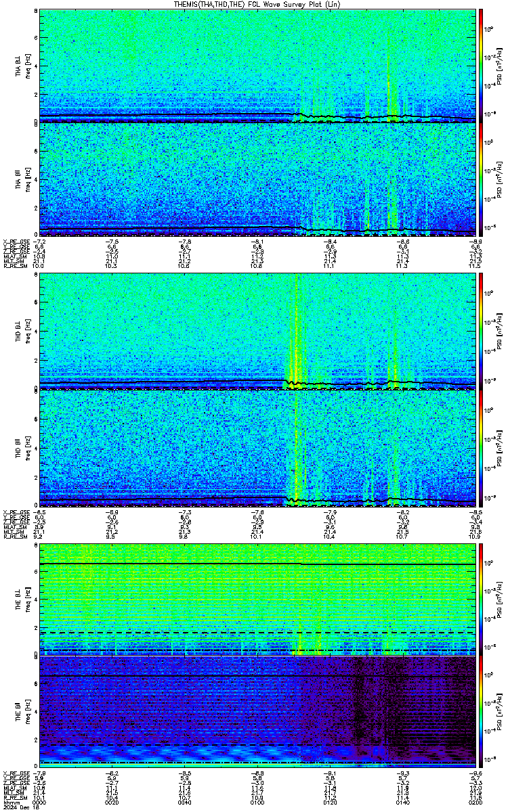Click the 0000 time tick label
Image resolution: width=508 pixels, height=812 pixels.
(x=40, y=802)
